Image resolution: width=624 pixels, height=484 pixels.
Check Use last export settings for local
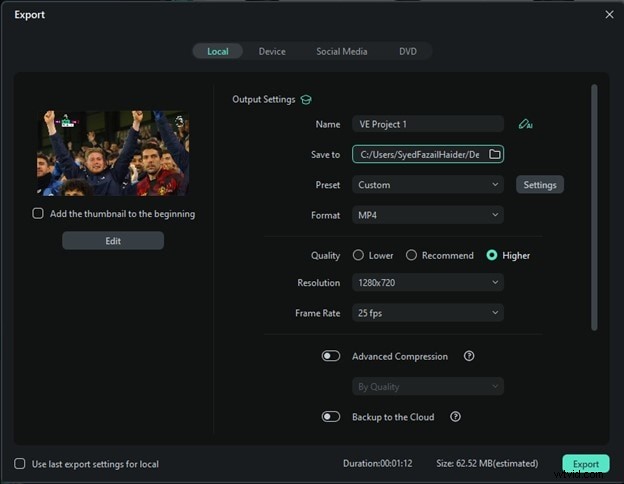tap(20, 464)
